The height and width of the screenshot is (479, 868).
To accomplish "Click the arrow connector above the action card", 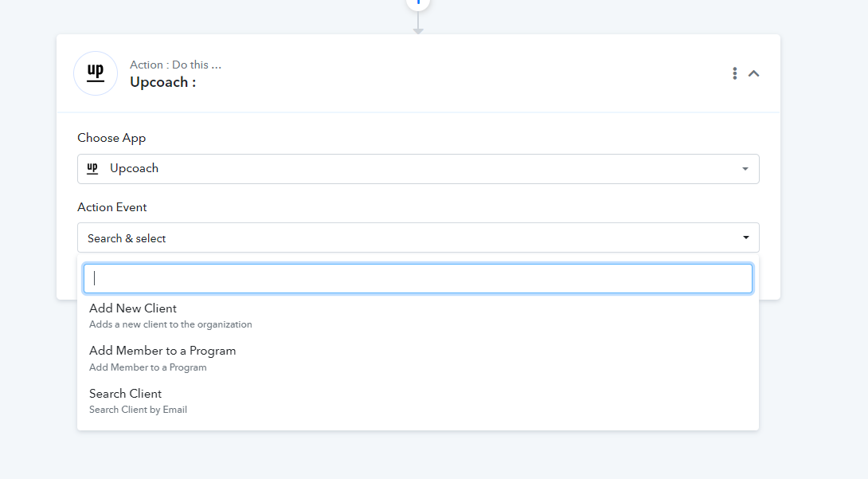I will 418,23.
